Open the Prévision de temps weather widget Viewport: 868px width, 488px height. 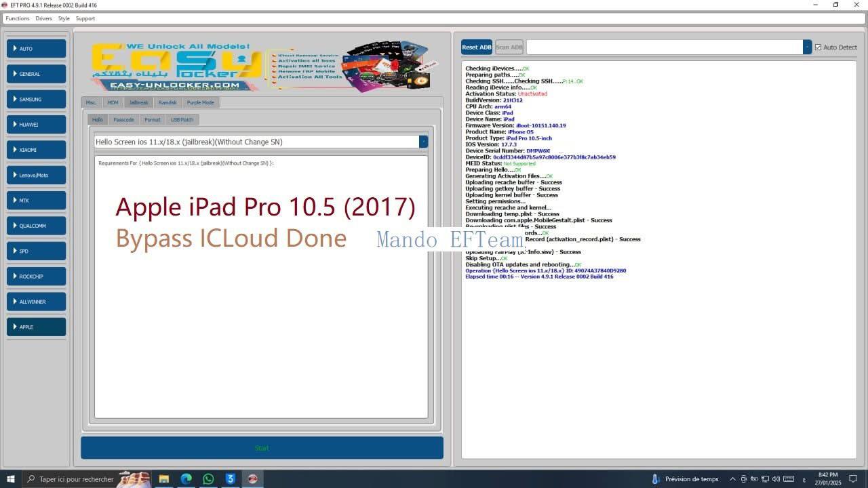tap(685, 479)
